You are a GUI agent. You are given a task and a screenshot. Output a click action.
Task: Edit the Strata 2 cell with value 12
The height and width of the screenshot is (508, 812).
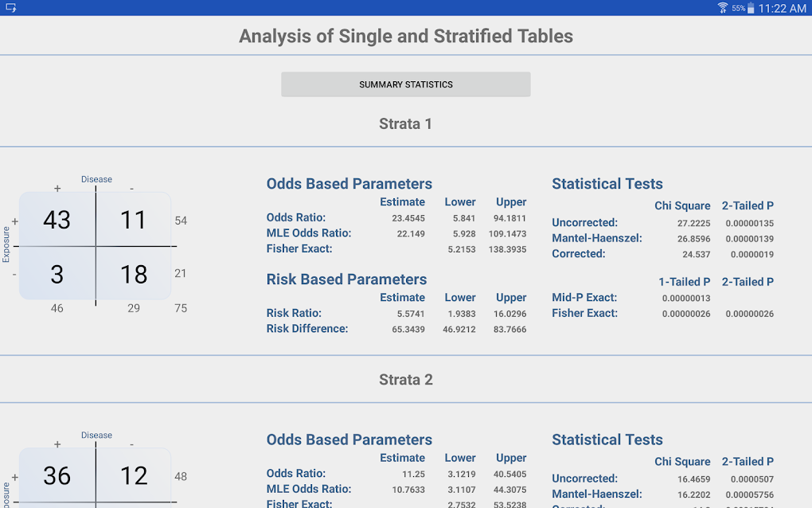point(133,475)
